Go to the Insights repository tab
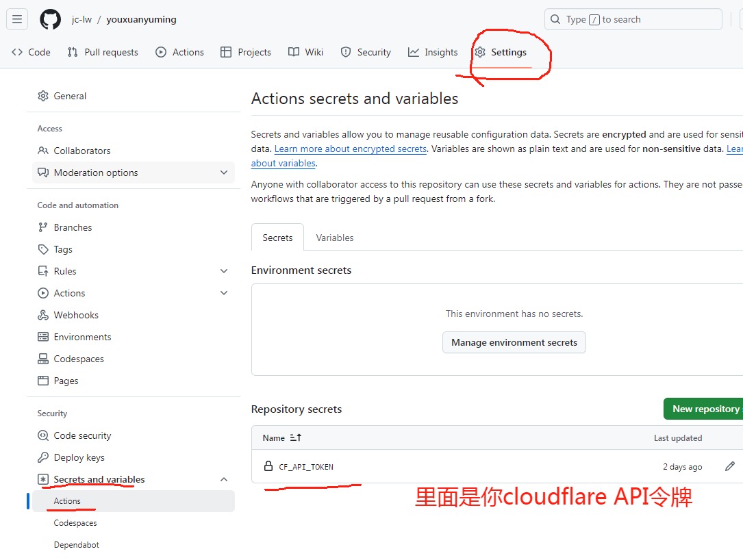Image resolution: width=743 pixels, height=560 pixels. [x=433, y=52]
